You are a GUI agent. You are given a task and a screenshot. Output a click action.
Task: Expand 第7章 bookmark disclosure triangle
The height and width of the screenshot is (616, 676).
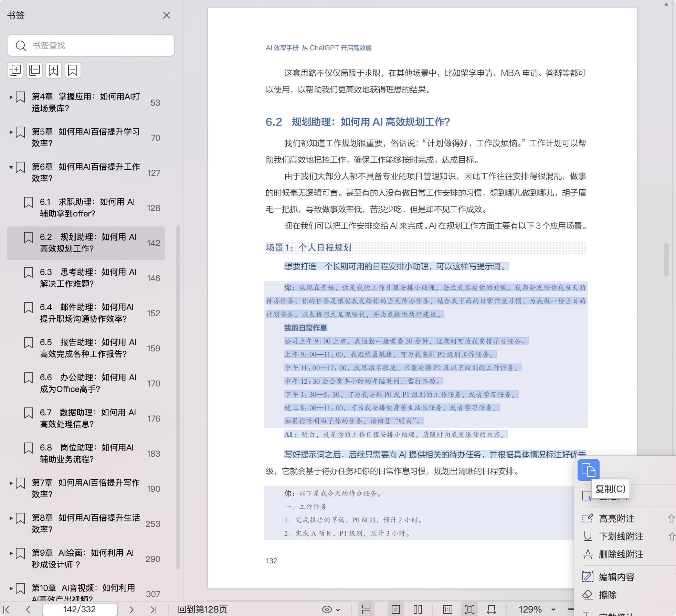coord(11,483)
